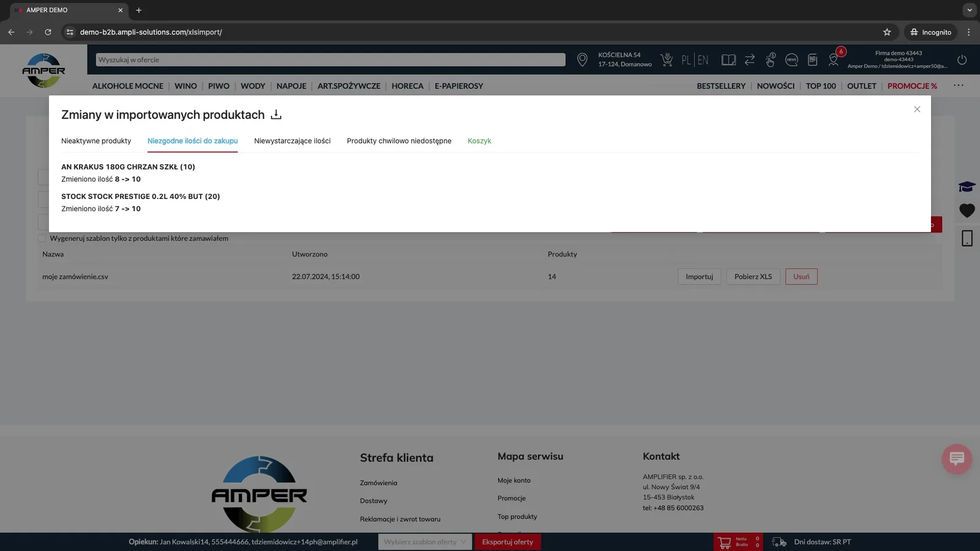Viewport: 980px width, 551px height.
Task: Click the AMPER logo in the header
Action: point(43,70)
